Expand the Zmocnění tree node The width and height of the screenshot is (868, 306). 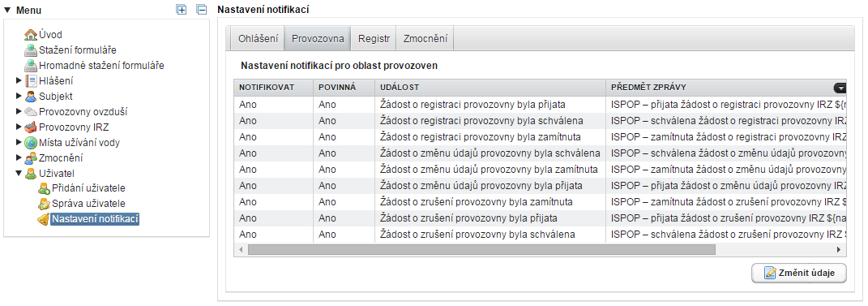pyautogui.click(x=19, y=158)
